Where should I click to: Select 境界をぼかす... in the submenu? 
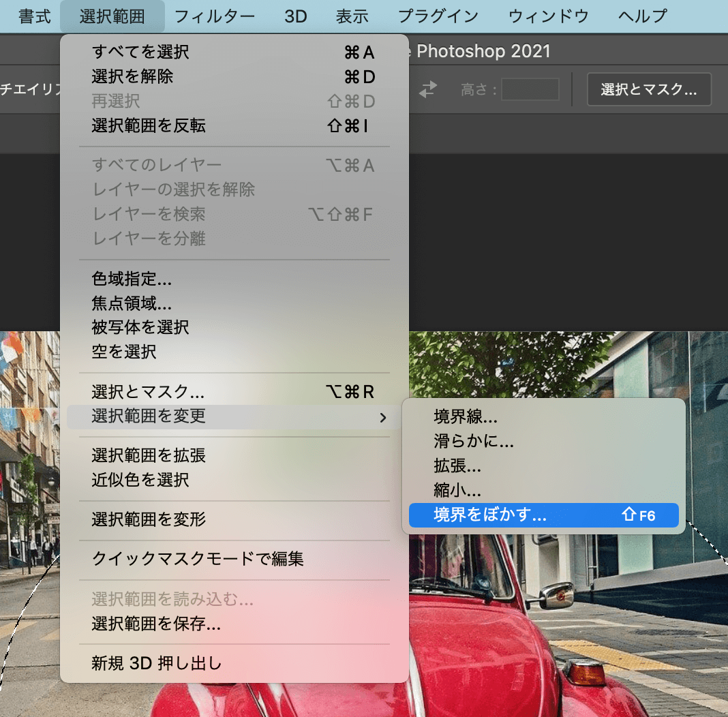[x=544, y=515]
